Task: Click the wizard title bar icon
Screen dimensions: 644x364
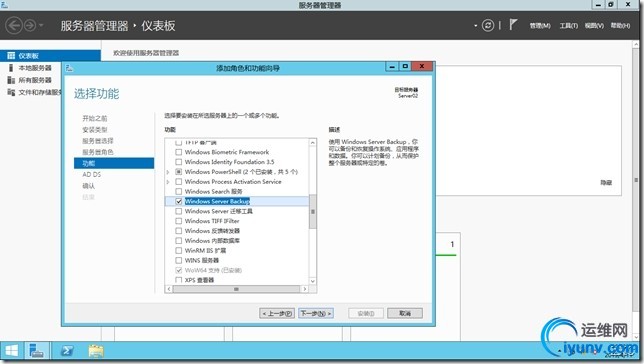Action: click(69, 68)
